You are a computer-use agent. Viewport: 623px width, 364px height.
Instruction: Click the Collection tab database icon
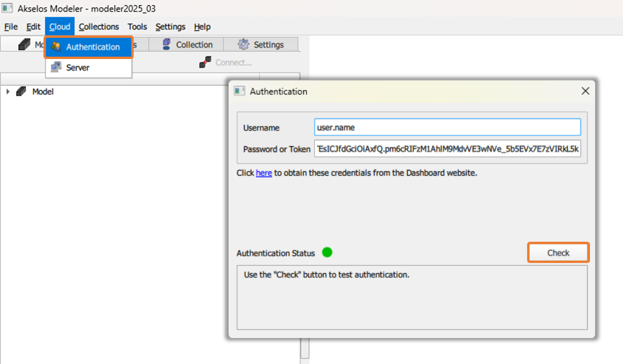pyautogui.click(x=166, y=45)
